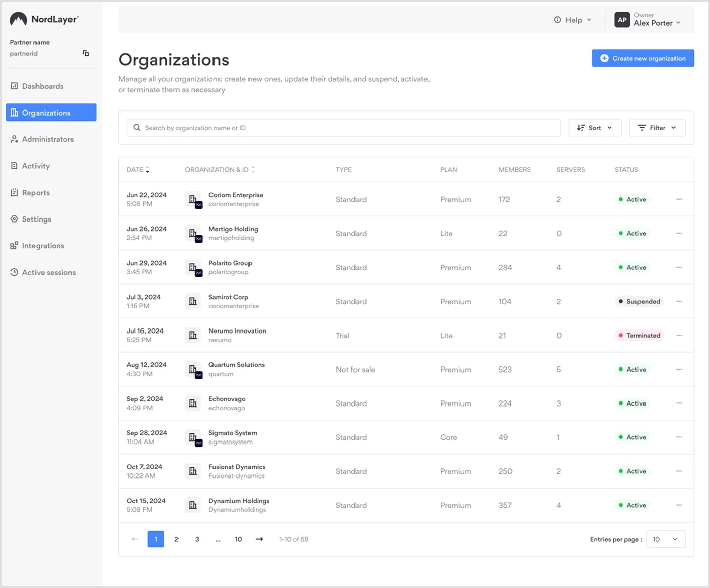Open the Sort dropdown
Viewport: 710px width, 588px height.
(594, 127)
